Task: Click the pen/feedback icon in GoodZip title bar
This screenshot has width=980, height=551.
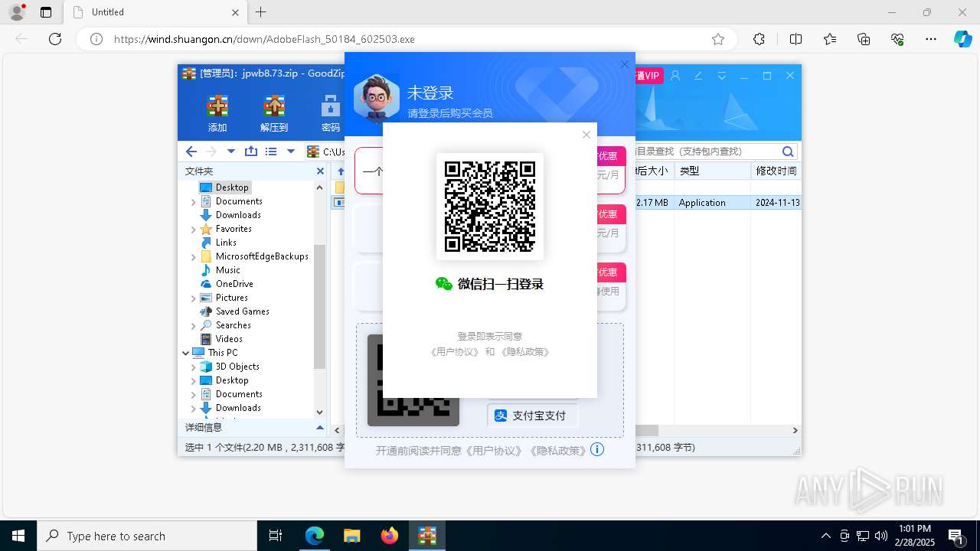Action: click(x=698, y=76)
